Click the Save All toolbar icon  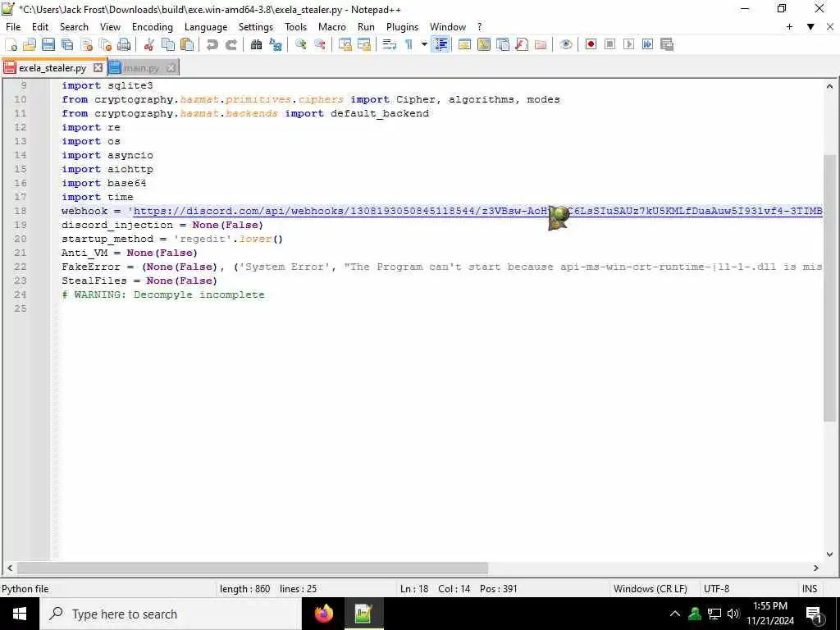[67, 44]
